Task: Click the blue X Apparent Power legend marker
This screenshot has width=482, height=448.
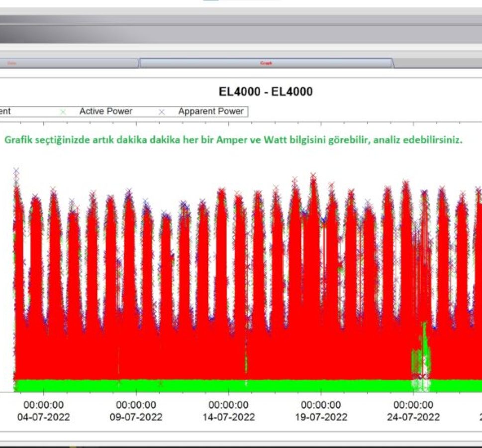Action: pyautogui.click(x=161, y=112)
